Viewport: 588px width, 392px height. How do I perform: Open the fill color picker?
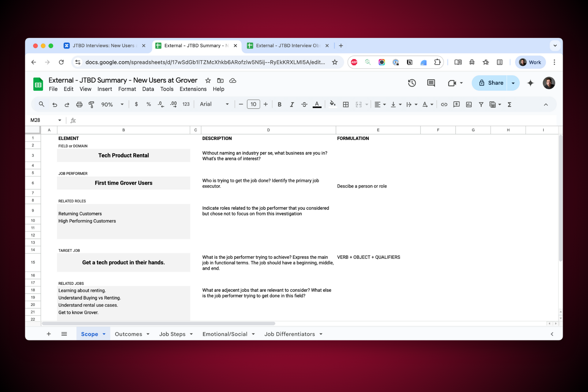pos(333,104)
